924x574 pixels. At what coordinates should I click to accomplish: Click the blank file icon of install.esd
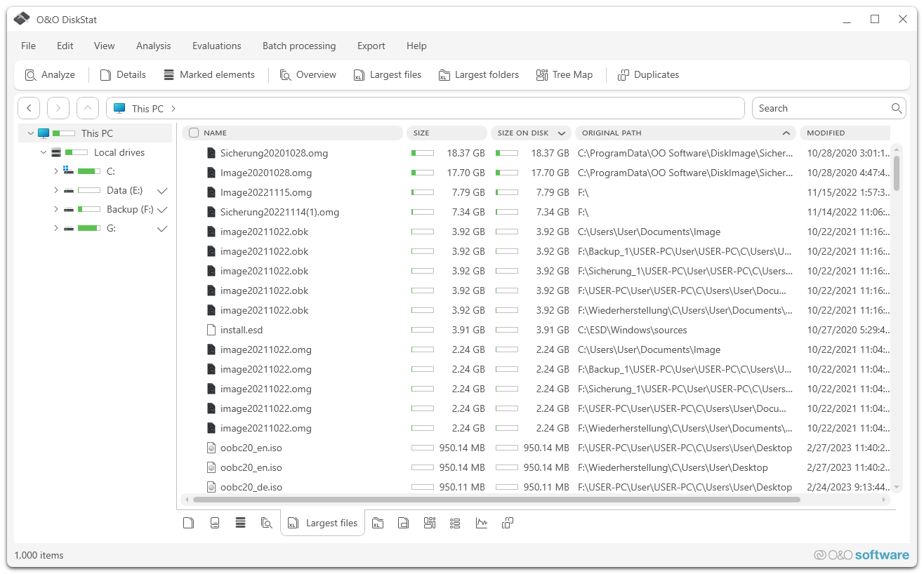coord(211,330)
